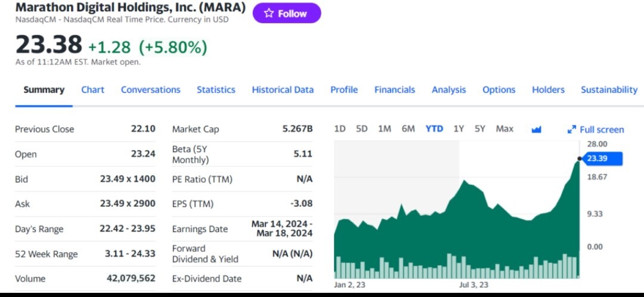Select the 6M chart range
644x297 pixels.
(408, 129)
